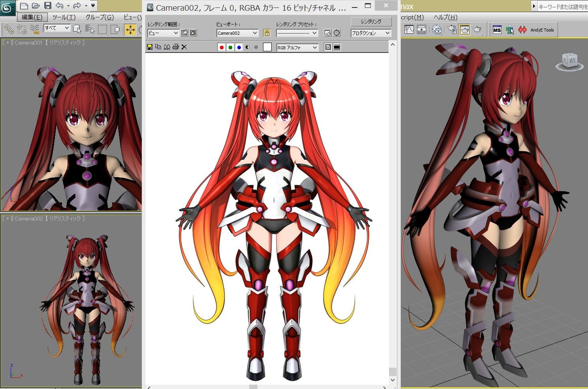Click the Rendered Frame Window teapot icon
Viewport: 588px width, 389px height.
click(465, 30)
